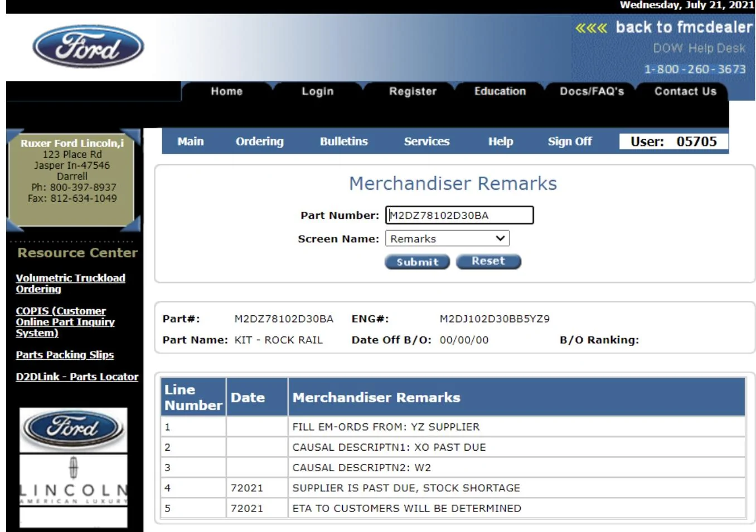Viewport: 756px width, 532px height.
Task: Click the Merchandiser Remarks column header
Action: point(517,397)
